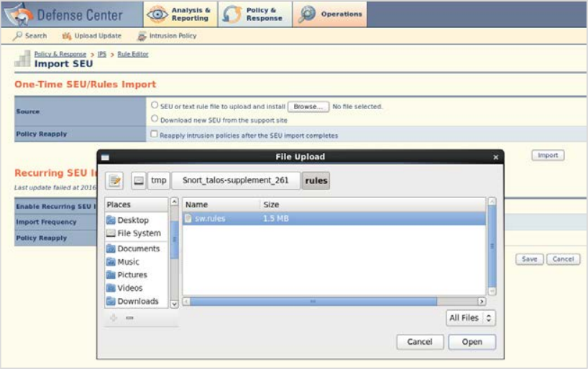
Task: Click the file list horizontal scrollbar thumb
Action: (x=313, y=302)
